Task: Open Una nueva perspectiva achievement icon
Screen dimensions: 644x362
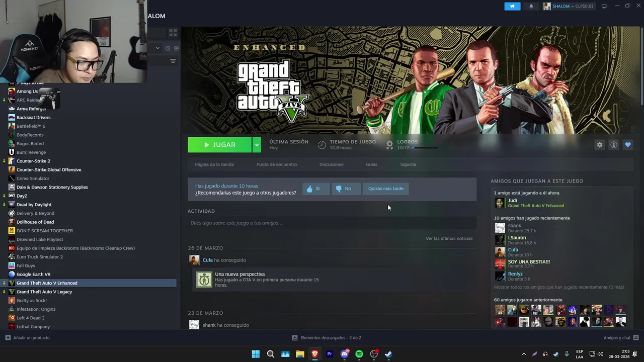Action: tap(204, 280)
